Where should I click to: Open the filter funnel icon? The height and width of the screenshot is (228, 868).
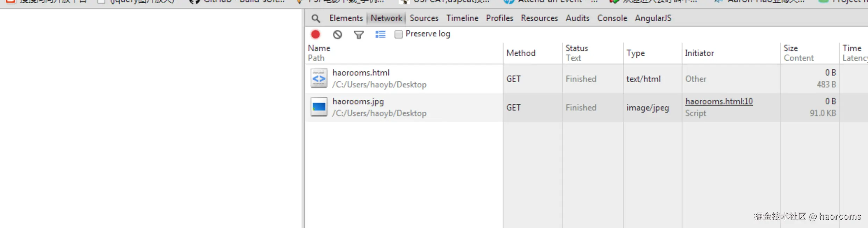(x=359, y=34)
